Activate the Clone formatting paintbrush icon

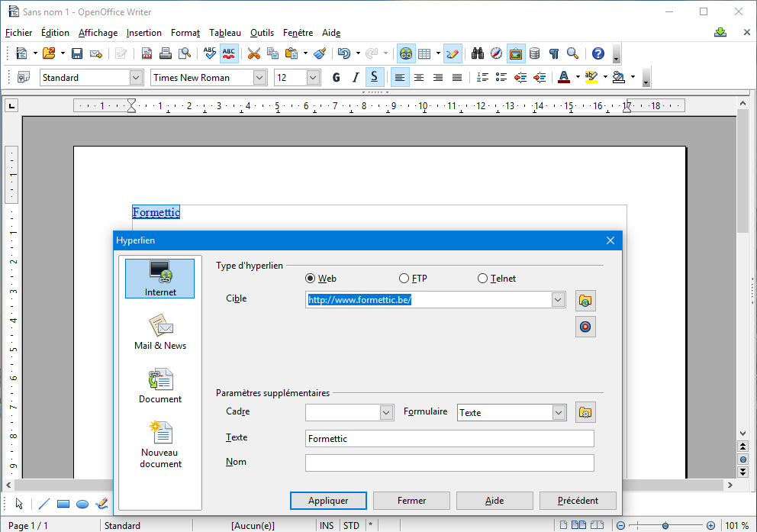(320, 53)
